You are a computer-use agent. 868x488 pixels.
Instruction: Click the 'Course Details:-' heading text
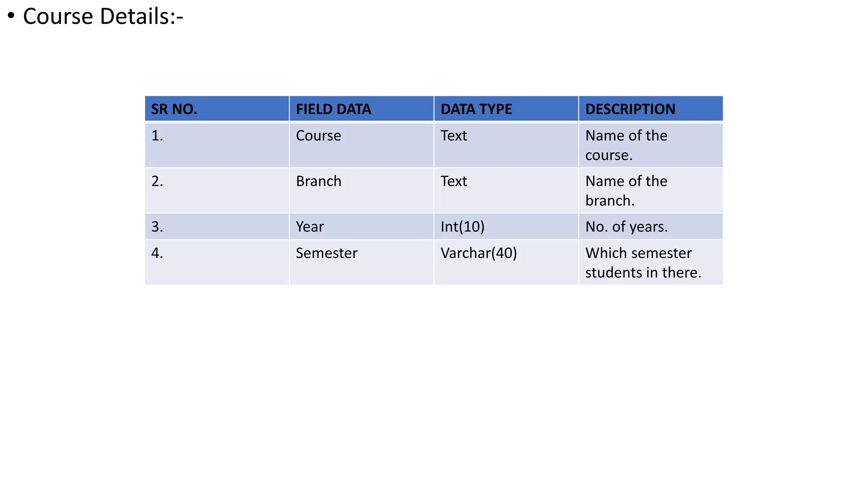pos(103,17)
